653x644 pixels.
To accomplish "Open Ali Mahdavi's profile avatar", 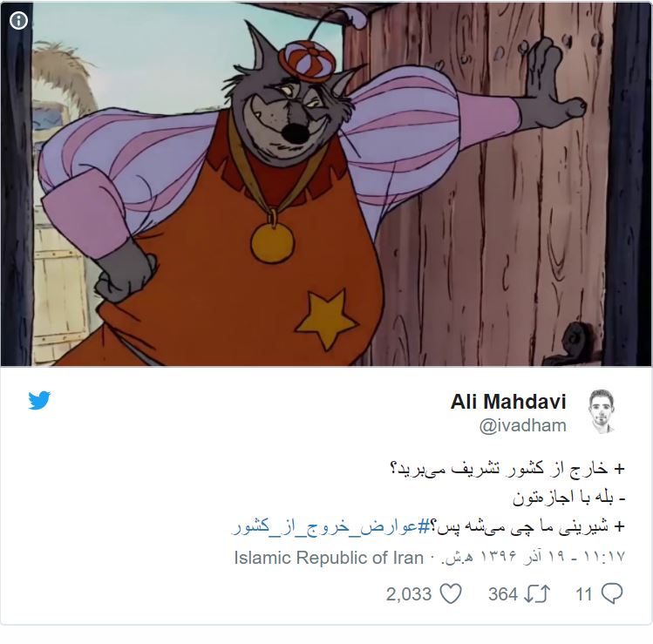I will [602, 411].
